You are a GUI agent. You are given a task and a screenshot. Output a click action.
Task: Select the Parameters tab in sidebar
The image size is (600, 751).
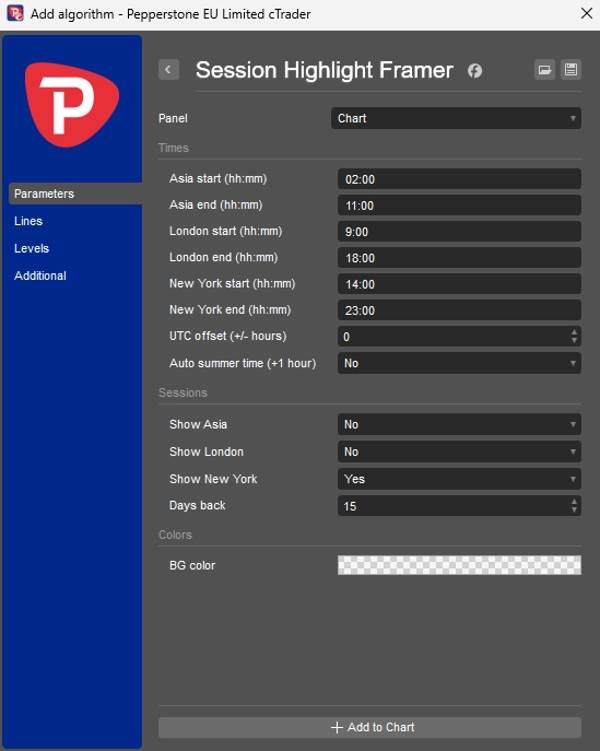pos(75,193)
